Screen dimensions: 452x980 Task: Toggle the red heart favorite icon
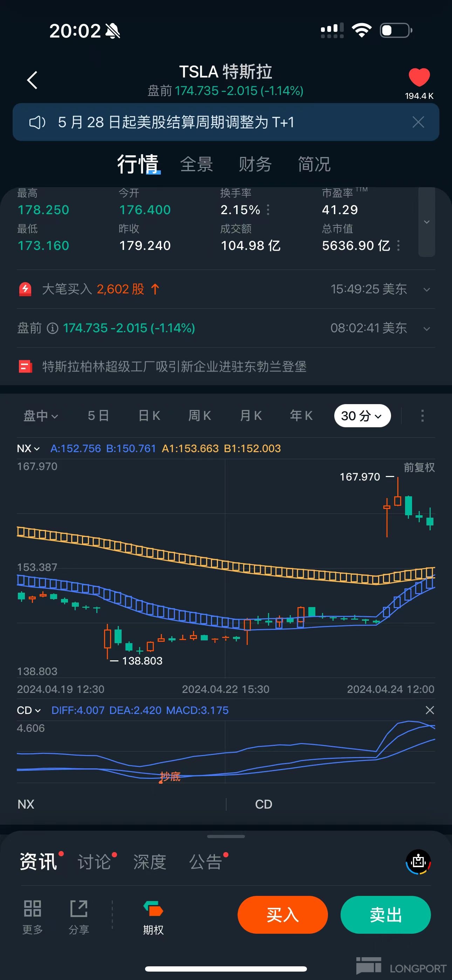click(419, 77)
